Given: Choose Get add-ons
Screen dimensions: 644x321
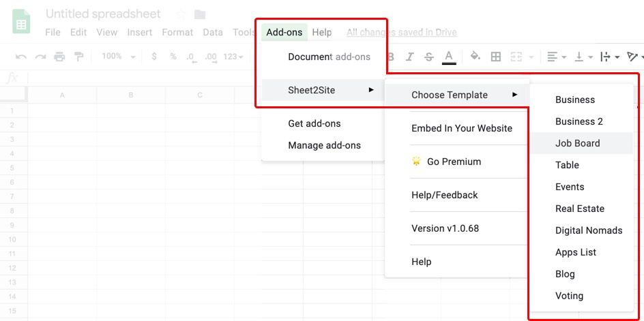Looking at the screenshot, I should tap(314, 123).
